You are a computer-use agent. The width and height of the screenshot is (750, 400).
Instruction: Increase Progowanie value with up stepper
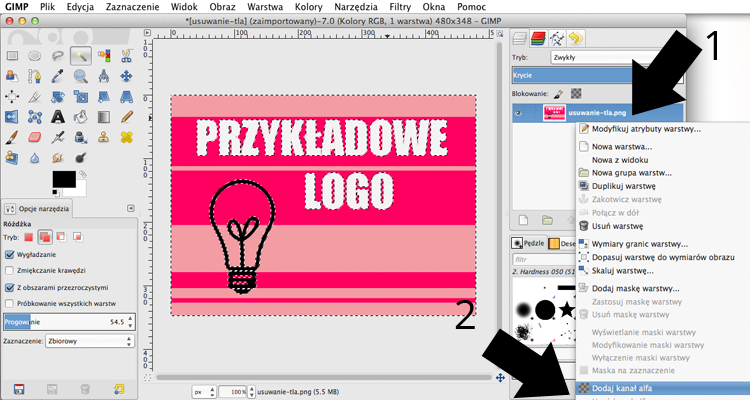pyautogui.click(x=130, y=318)
